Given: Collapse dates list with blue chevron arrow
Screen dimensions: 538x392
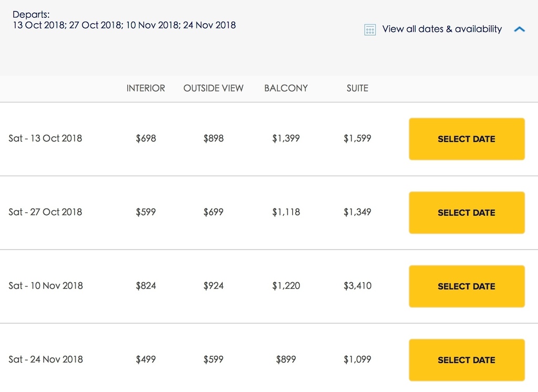Looking at the screenshot, I should pos(520,29).
